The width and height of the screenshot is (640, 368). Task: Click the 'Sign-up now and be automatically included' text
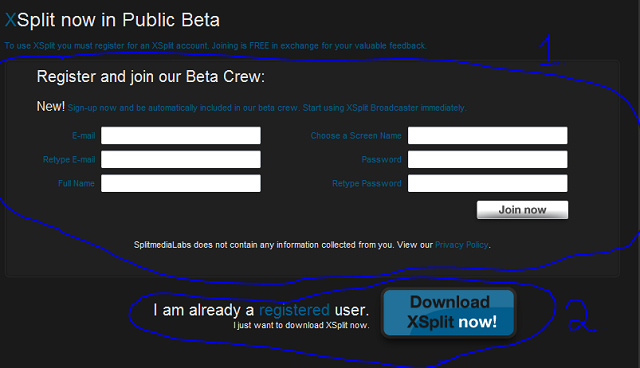click(267, 108)
